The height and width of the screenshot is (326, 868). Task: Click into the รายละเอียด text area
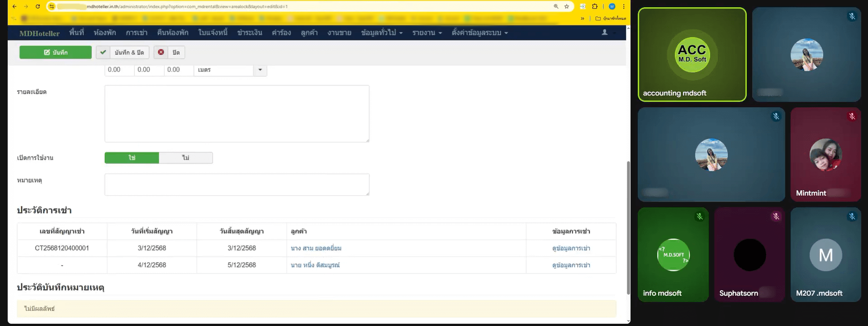point(237,114)
